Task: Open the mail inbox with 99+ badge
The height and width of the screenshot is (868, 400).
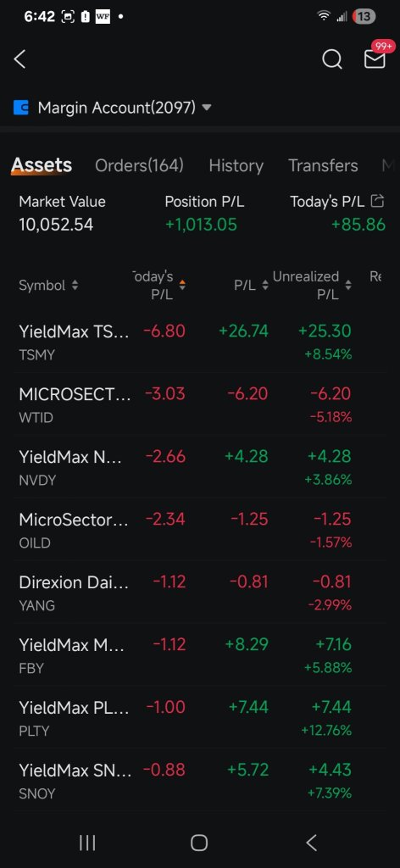Action: [x=375, y=58]
